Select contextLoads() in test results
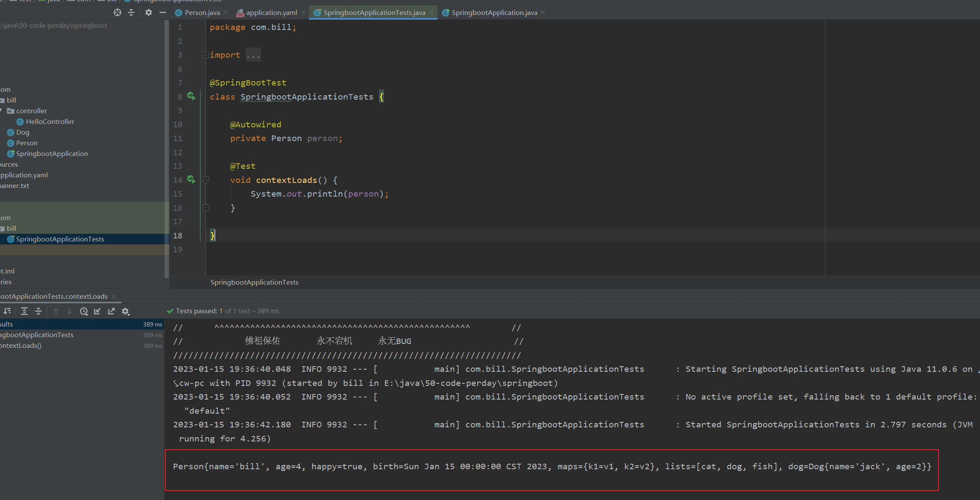This screenshot has height=500, width=980. pos(21,345)
